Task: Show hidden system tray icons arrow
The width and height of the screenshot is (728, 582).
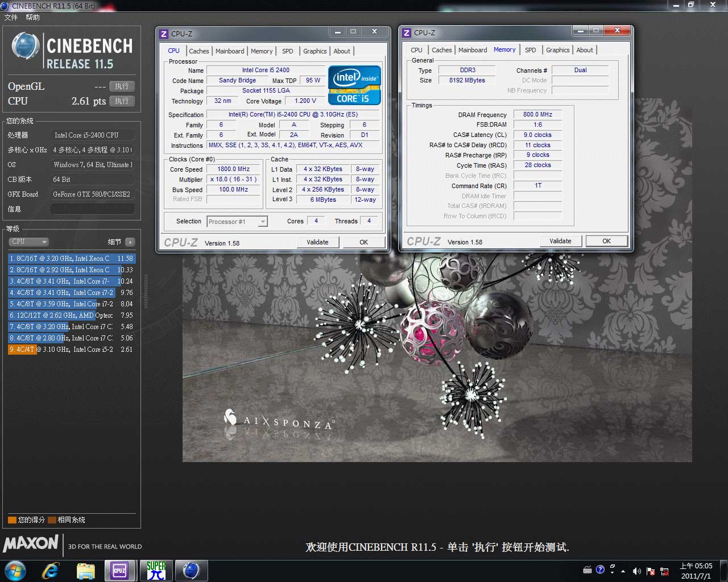Action: [x=623, y=571]
